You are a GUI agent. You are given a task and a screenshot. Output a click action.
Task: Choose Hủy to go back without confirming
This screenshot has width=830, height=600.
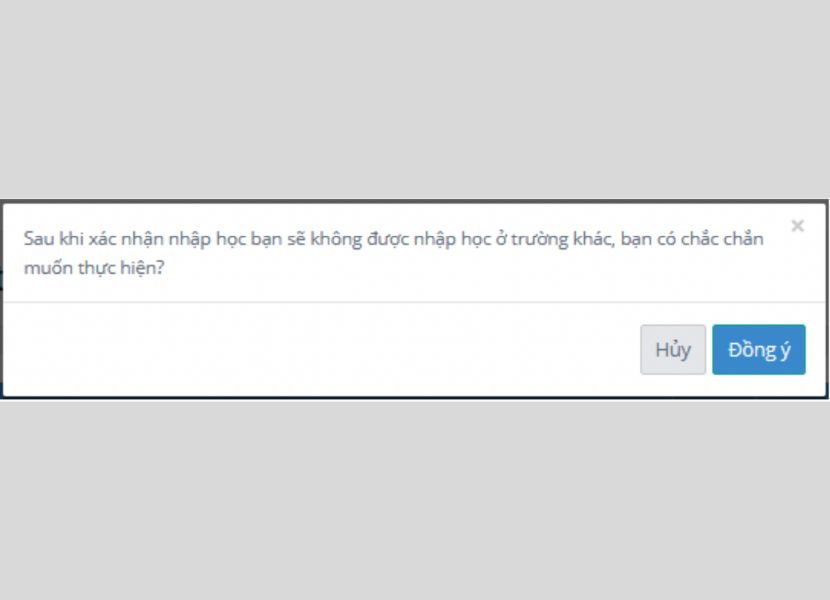(x=673, y=350)
